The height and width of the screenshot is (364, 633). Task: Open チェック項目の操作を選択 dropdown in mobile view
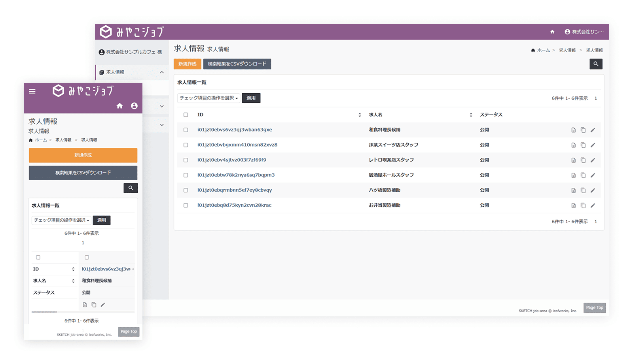point(61,220)
